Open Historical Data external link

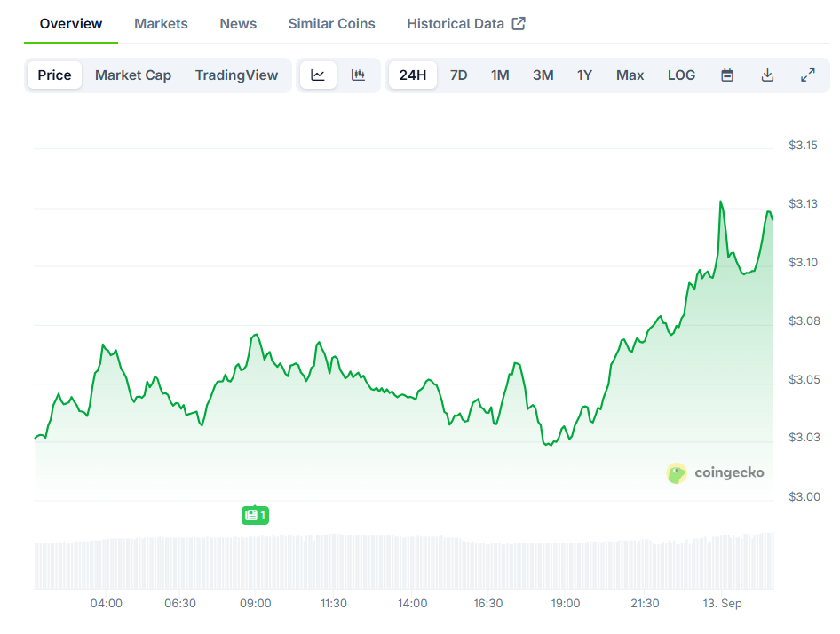tap(466, 24)
